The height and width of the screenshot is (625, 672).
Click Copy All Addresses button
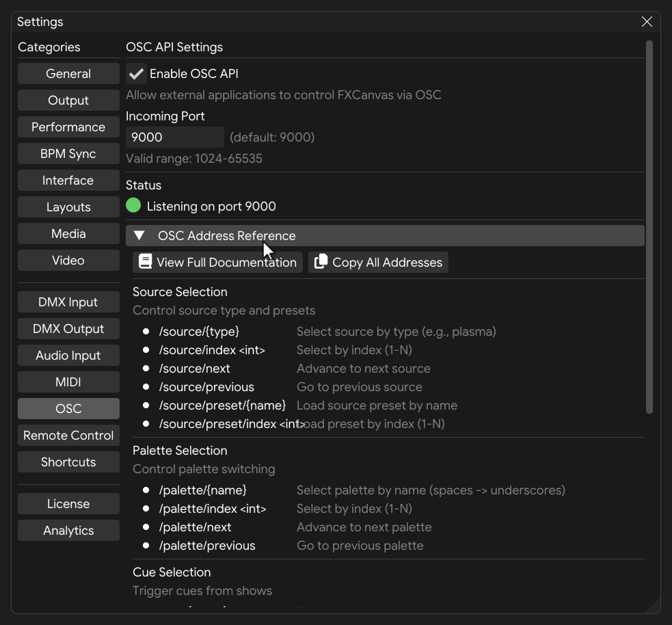379,263
